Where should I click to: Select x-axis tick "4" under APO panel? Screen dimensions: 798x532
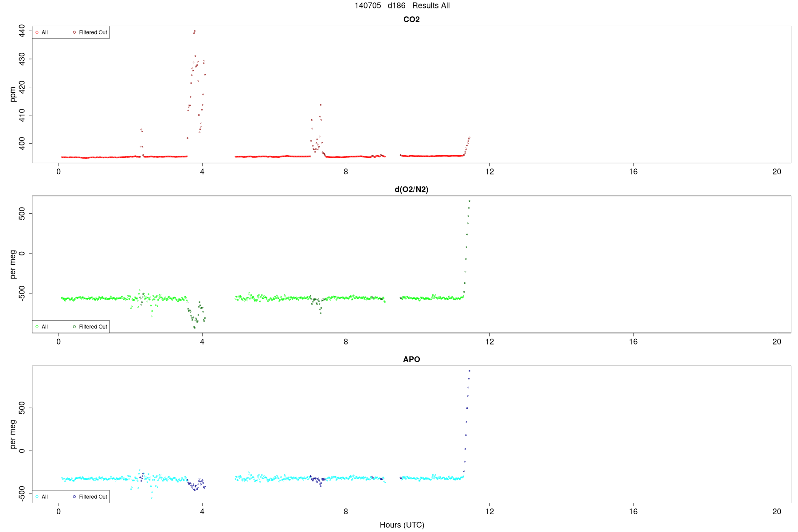pyautogui.click(x=202, y=512)
